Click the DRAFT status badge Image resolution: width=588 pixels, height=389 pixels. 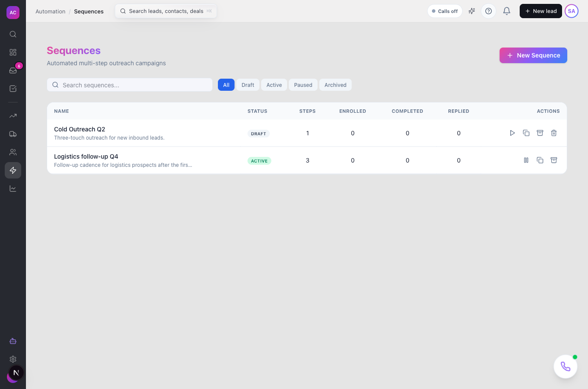tap(259, 134)
